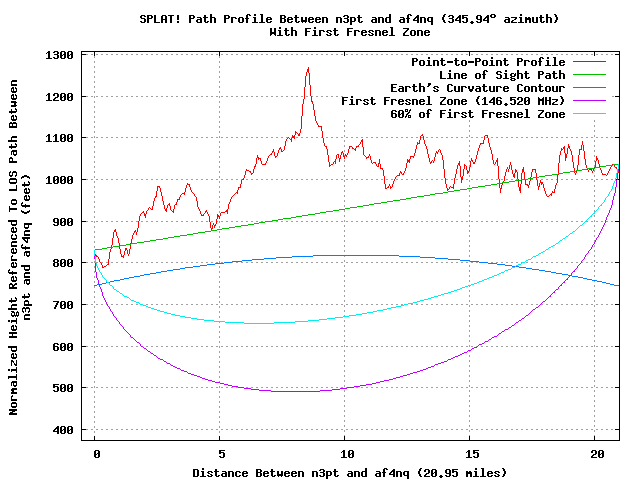Pick the purple legend line sample
The height and width of the screenshot is (480, 640).
592,101
